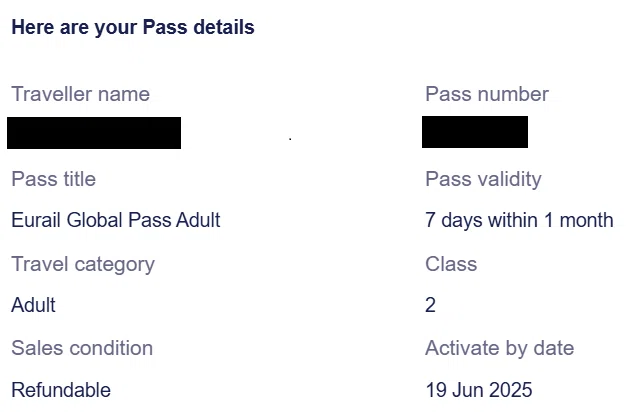The height and width of the screenshot is (412, 640).
Task: Click the Activate by date label
Action: pos(500,349)
